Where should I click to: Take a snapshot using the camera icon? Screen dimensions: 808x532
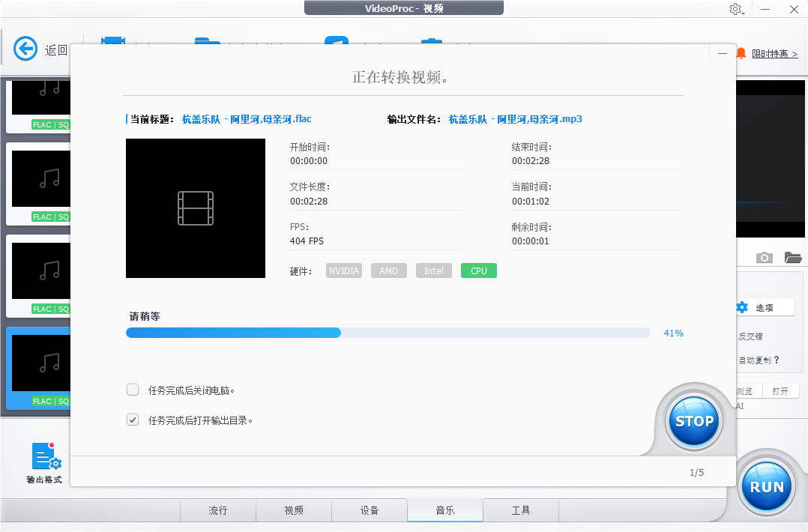coord(764,257)
